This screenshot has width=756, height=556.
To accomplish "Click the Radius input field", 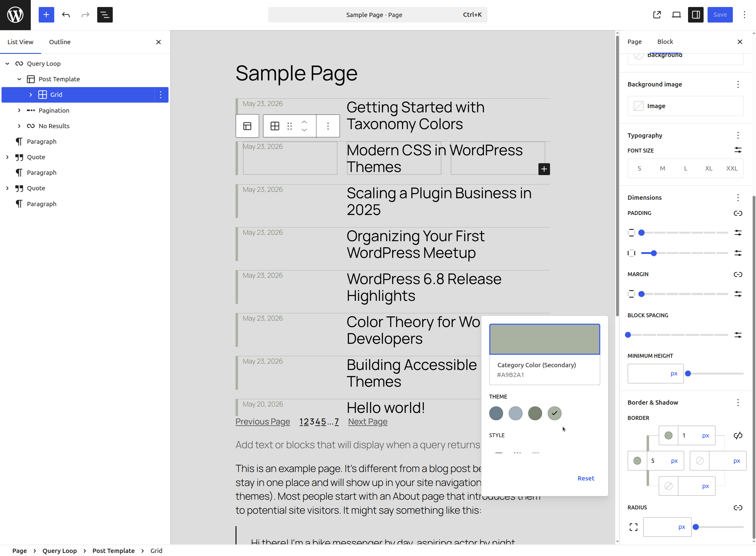I will click(x=667, y=527).
